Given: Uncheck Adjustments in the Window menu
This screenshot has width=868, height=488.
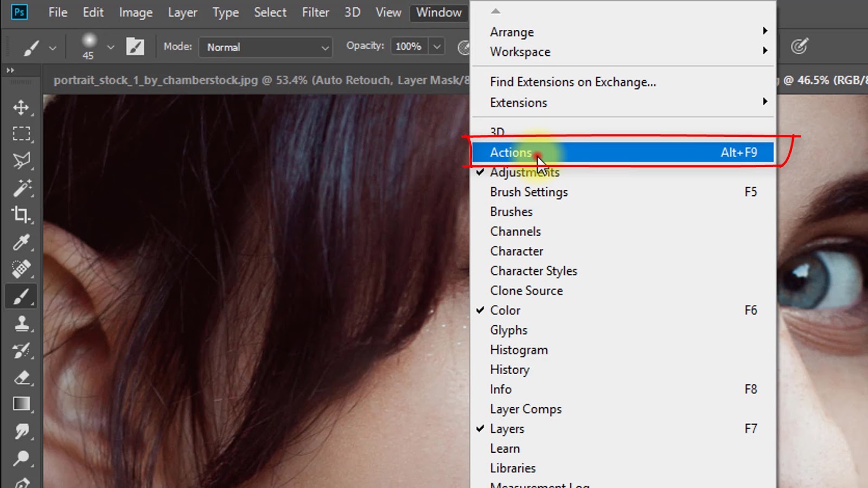Looking at the screenshot, I should (x=623, y=172).
